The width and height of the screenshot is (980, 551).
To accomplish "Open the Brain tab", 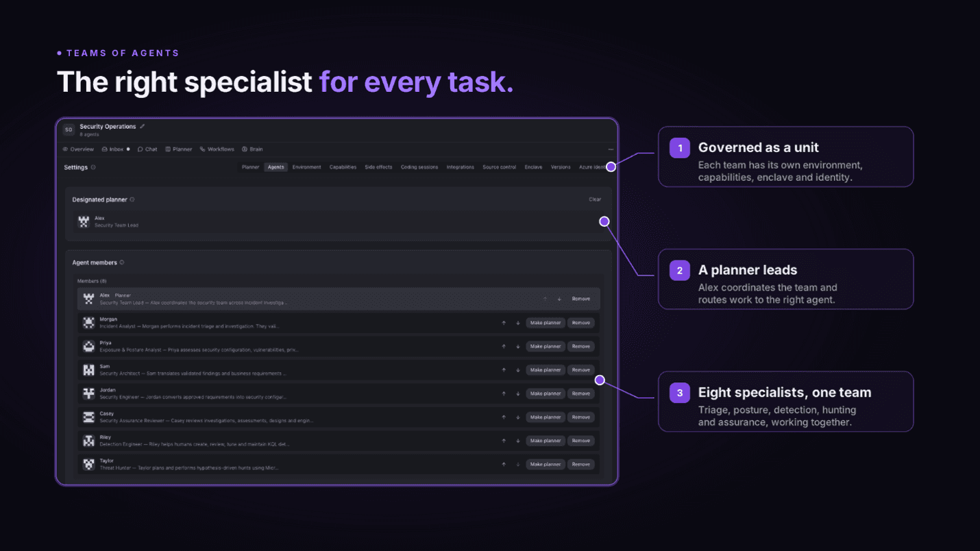I will 252,149.
